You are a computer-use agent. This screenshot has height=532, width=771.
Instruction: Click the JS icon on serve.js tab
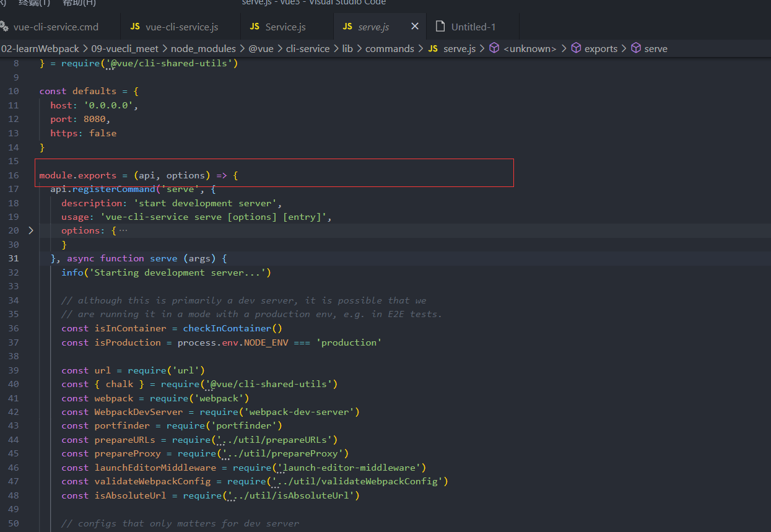click(347, 27)
